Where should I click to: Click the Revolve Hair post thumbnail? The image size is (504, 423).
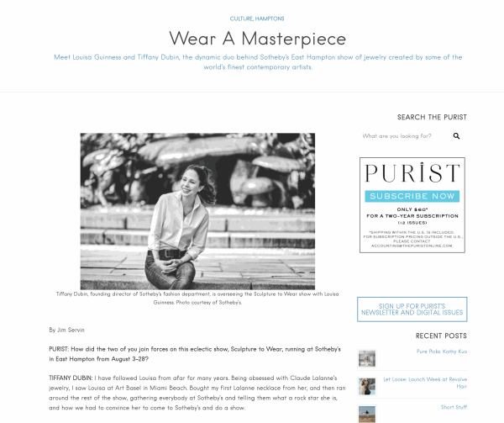[x=367, y=386]
